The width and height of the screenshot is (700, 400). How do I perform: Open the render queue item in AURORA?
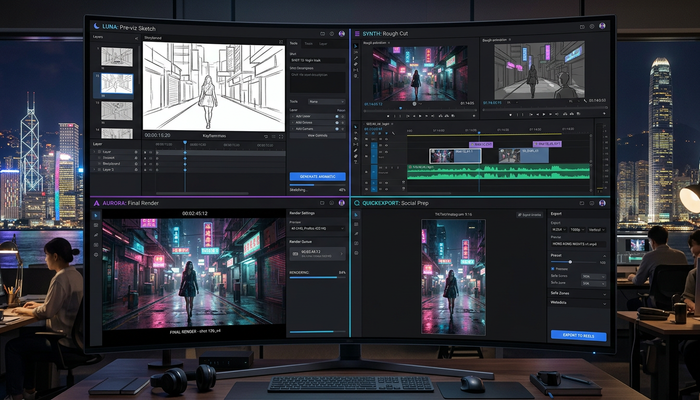coord(317,254)
